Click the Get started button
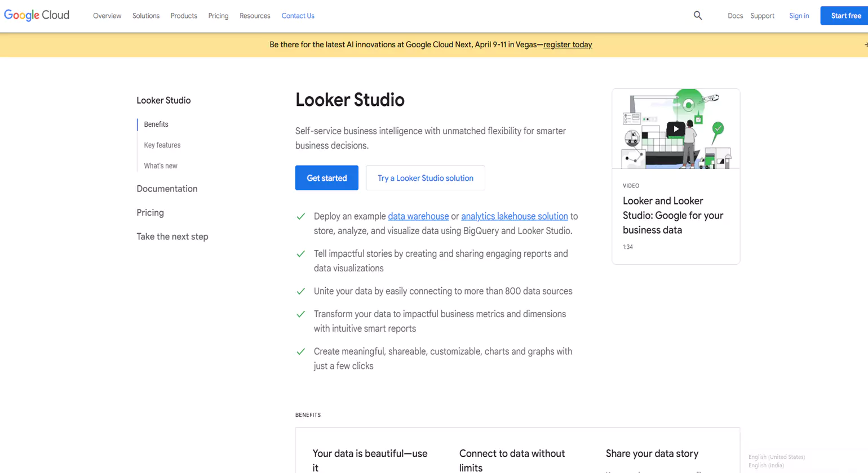The height and width of the screenshot is (473, 868). pyautogui.click(x=326, y=177)
